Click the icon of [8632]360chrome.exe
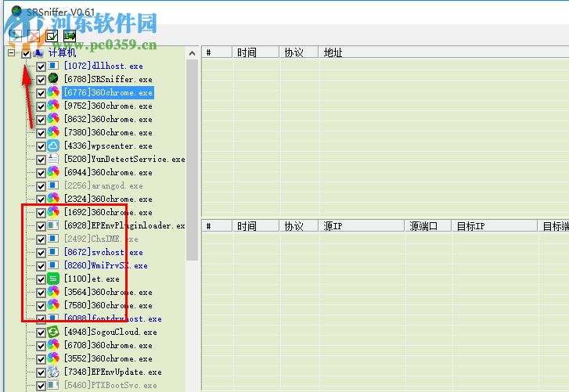 (53, 119)
